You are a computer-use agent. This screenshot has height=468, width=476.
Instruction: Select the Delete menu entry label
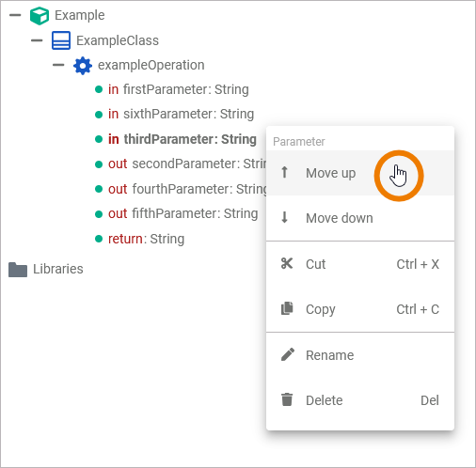[x=324, y=400]
